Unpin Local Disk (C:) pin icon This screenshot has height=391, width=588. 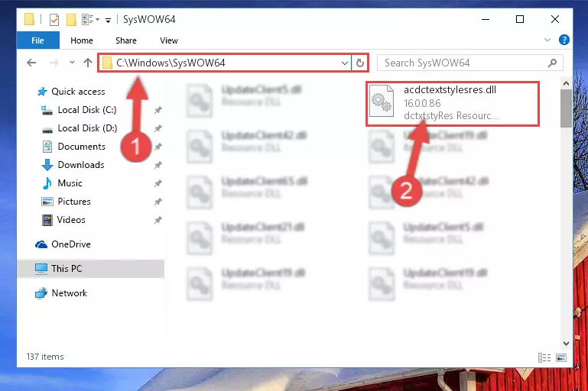point(158,110)
